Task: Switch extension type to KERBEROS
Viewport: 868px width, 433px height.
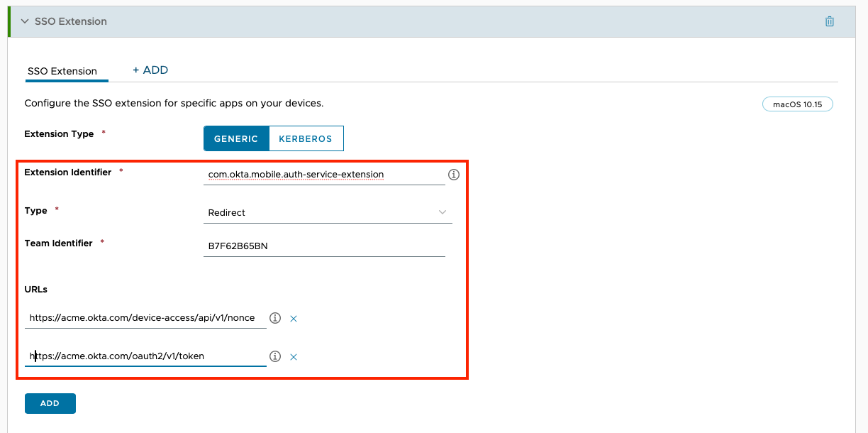Action: coord(306,138)
